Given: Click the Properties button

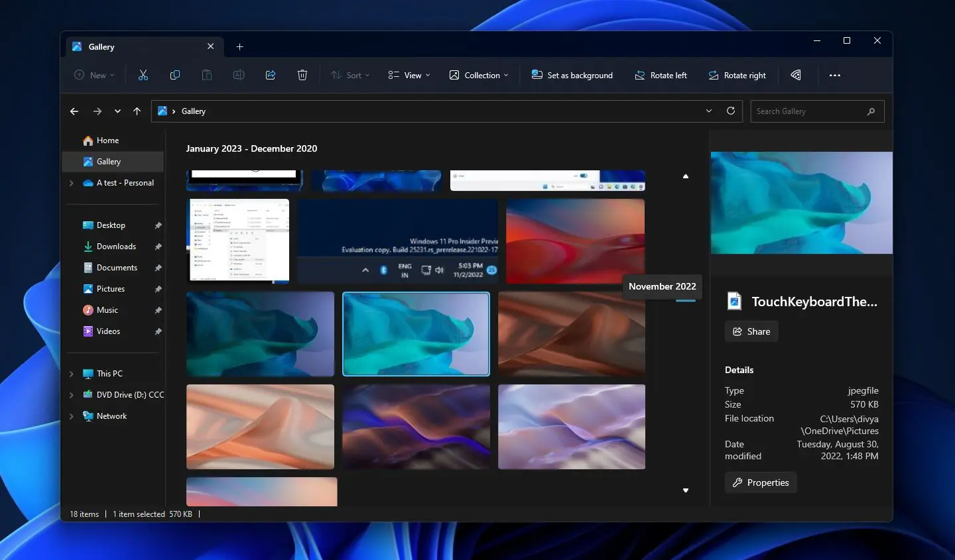Looking at the screenshot, I should [x=760, y=482].
